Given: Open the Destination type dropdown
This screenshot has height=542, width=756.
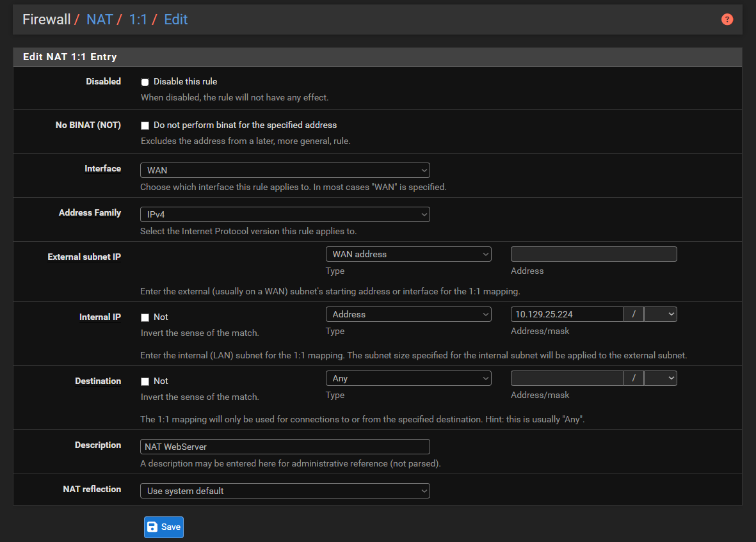Looking at the screenshot, I should (408, 378).
